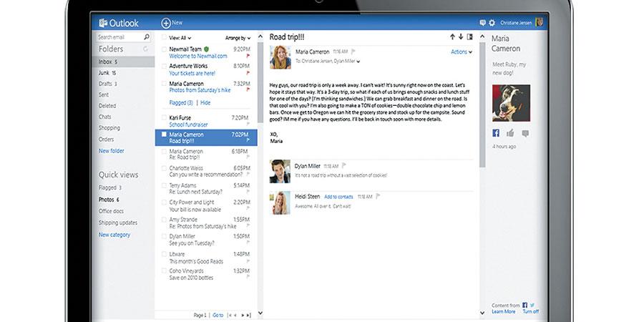Click the Facebook icon near Content from

[525, 305]
